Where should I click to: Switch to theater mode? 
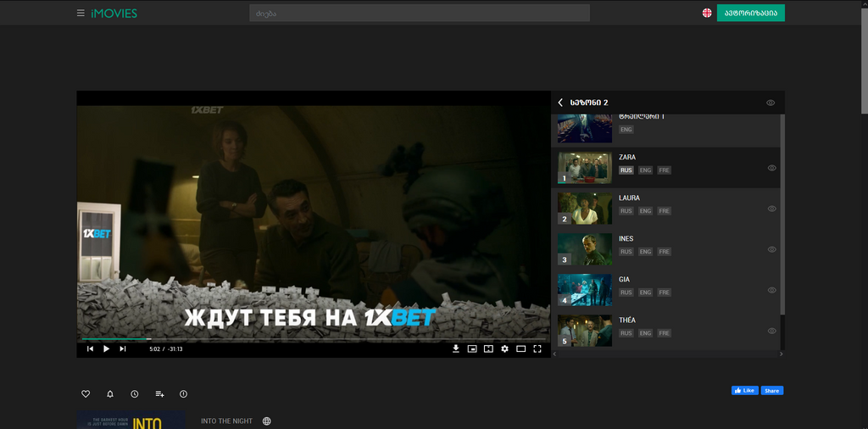point(521,348)
